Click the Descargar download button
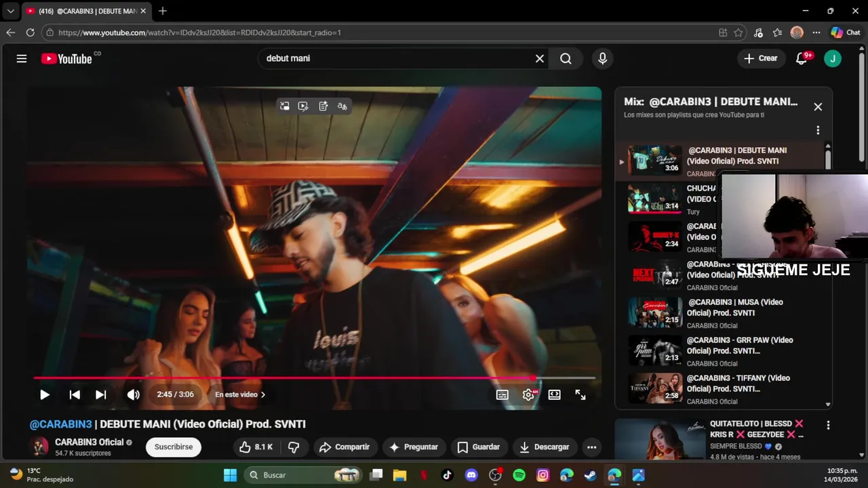 click(x=545, y=447)
